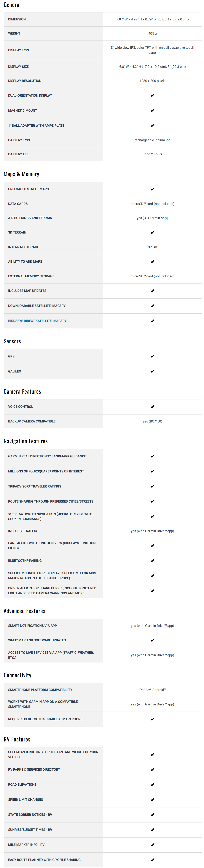
Task: Click the Mile Marker Info - RV checkmark
Action: [x=152, y=845]
